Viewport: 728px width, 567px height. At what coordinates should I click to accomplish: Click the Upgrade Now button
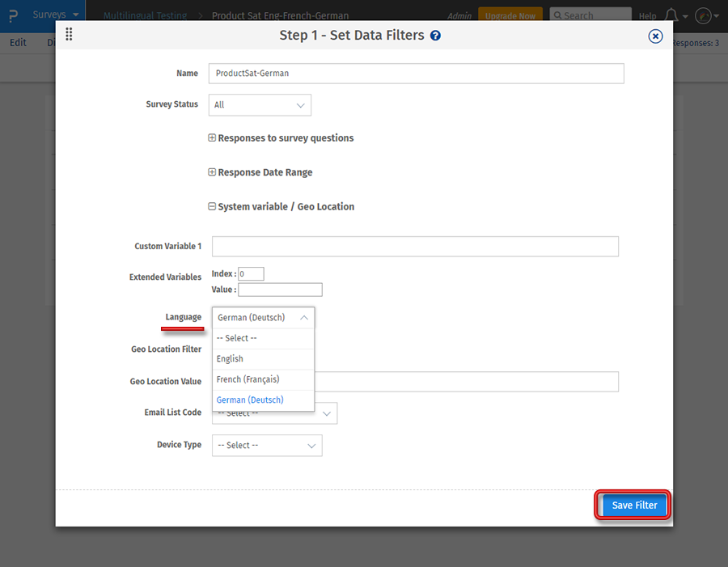pos(510,14)
